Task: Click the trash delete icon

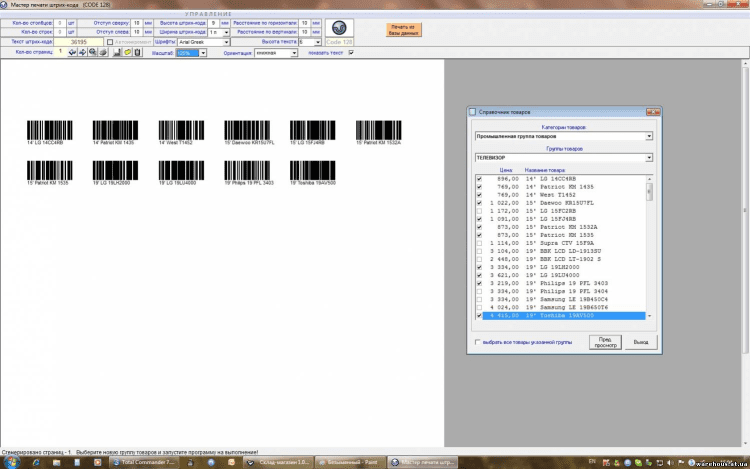Action: coord(137,52)
